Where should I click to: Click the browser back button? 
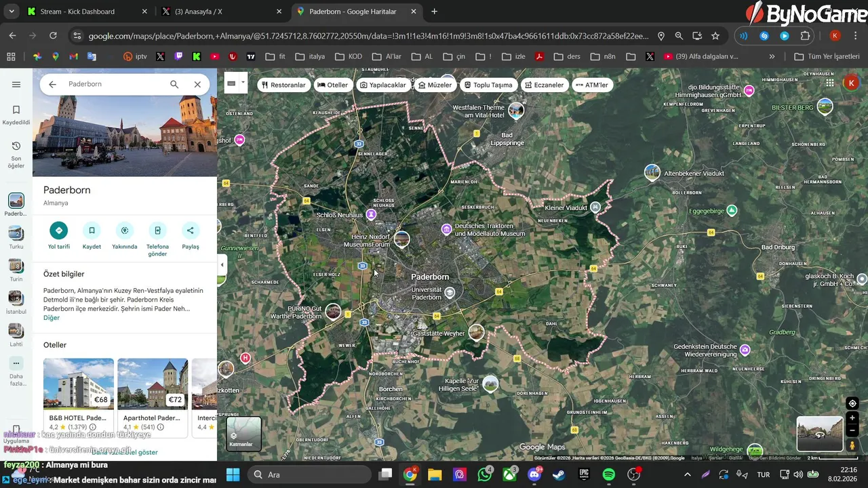click(12, 35)
